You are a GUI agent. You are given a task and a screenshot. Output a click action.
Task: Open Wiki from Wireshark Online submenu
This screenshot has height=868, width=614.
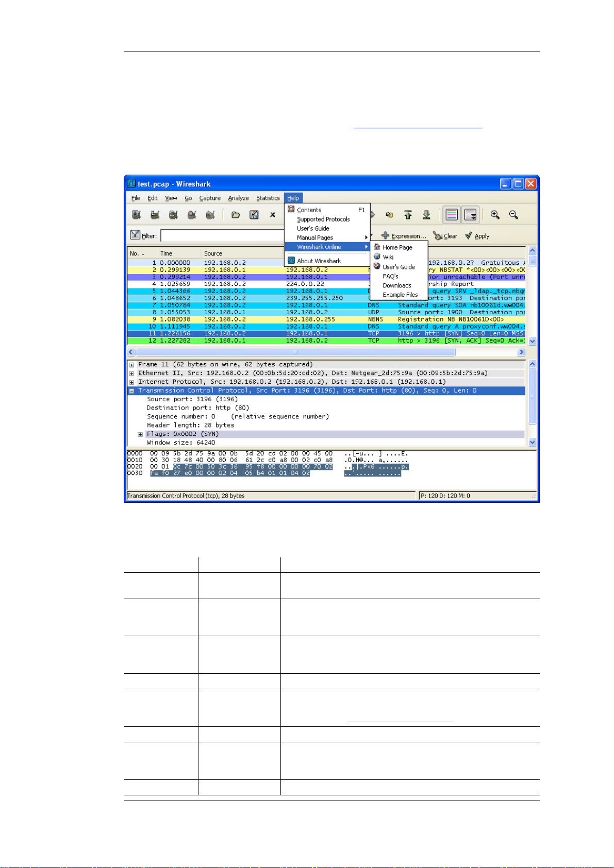pyautogui.click(x=399, y=257)
